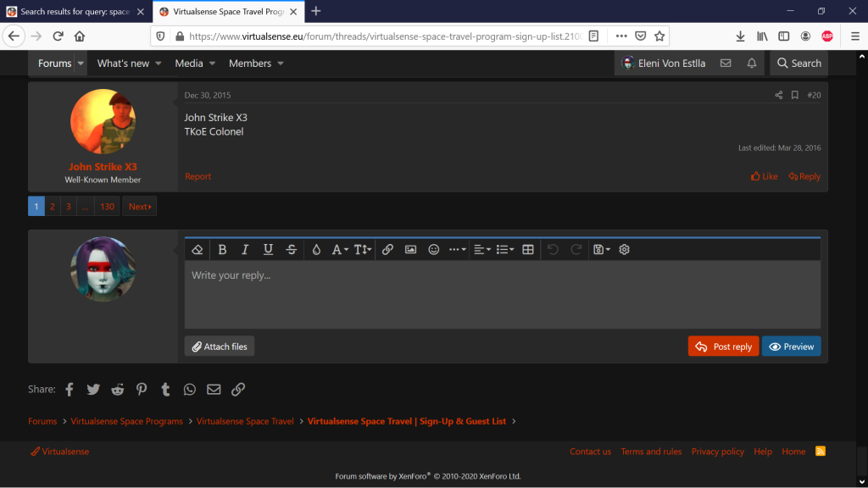Open alerts bell icon

point(752,63)
